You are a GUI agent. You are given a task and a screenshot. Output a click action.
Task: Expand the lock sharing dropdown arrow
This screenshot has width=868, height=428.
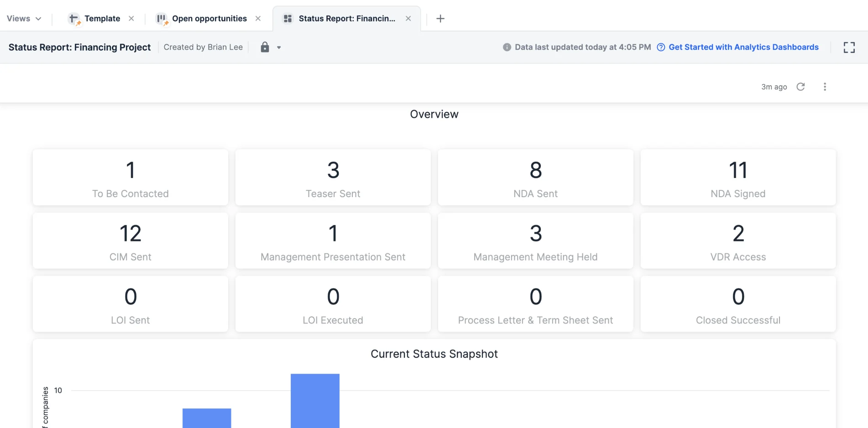(x=279, y=47)
